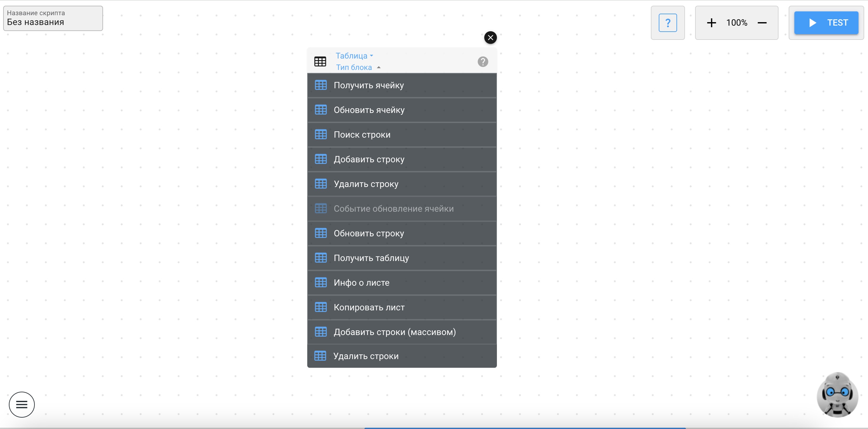
Task: Collapse the Тип блока dropdown
Action: (x=358, y=67)
